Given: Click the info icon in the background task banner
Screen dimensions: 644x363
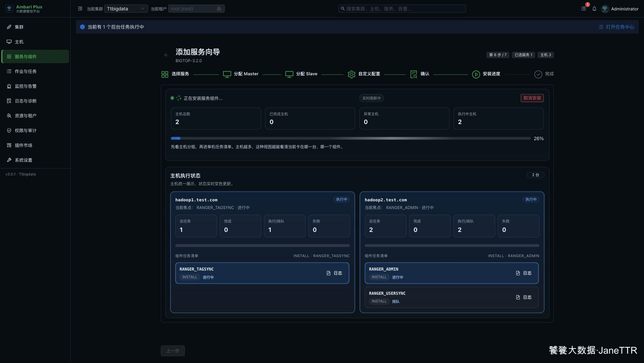Looking at the screenshot, I should [82, 27].
